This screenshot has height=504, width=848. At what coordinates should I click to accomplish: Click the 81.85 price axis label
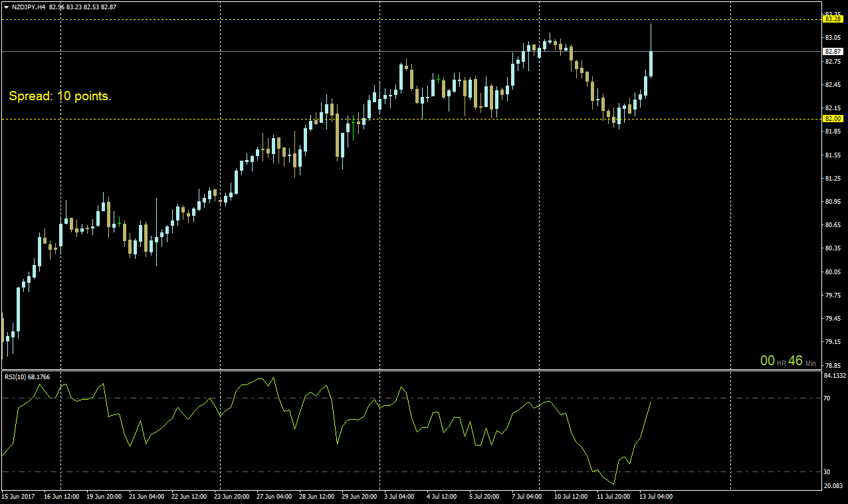[831, 131]
